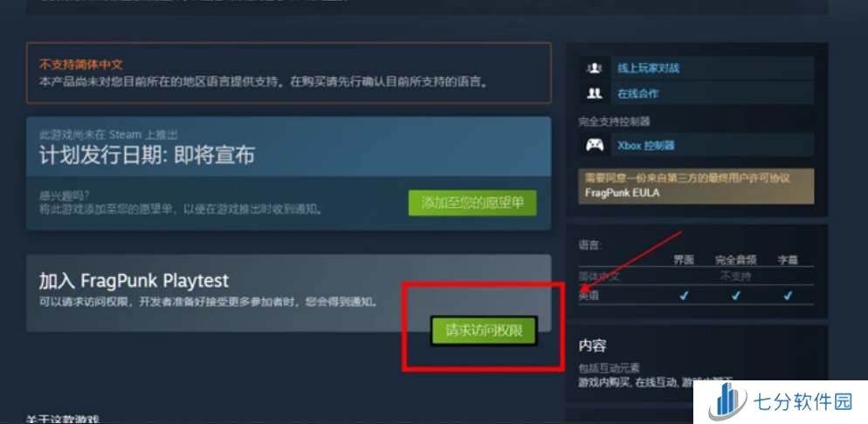Click the 七分软件园 building logo icon

point(727,402)
